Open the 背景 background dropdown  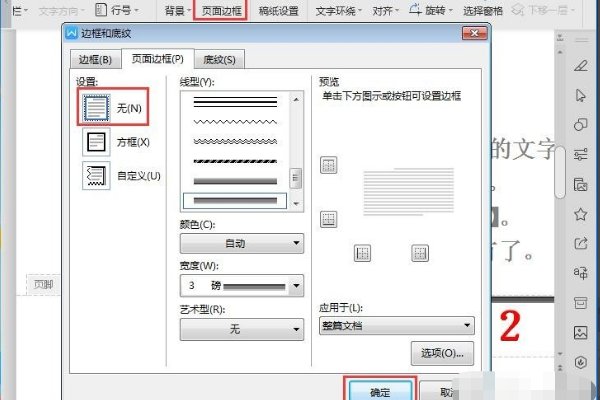177,10
